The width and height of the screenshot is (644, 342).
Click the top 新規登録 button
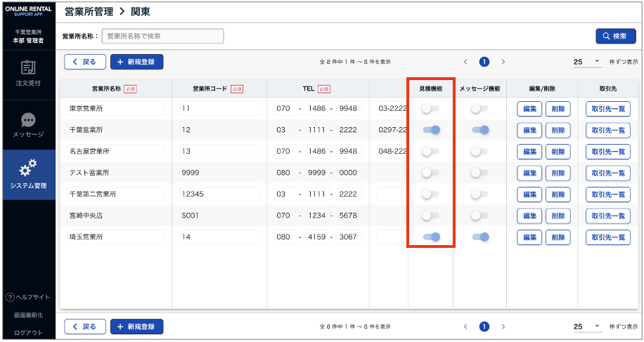click(x=136, y=62)
